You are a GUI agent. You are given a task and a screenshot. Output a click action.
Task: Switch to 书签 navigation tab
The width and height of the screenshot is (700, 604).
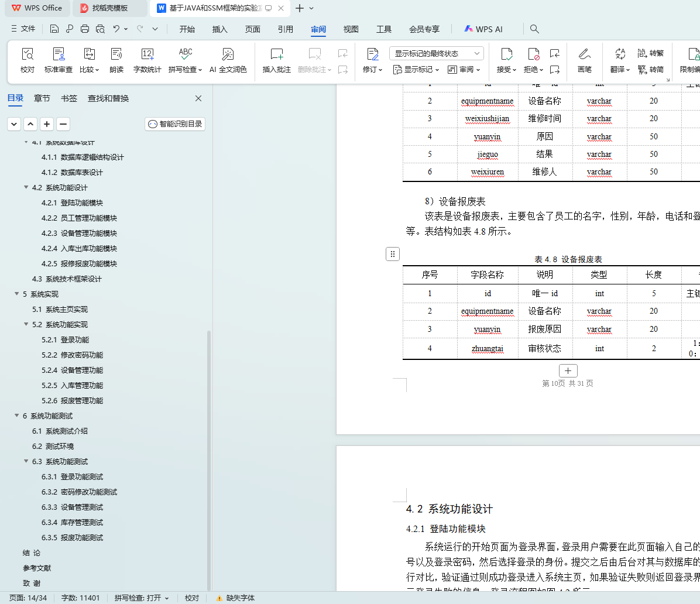point(68,98)
